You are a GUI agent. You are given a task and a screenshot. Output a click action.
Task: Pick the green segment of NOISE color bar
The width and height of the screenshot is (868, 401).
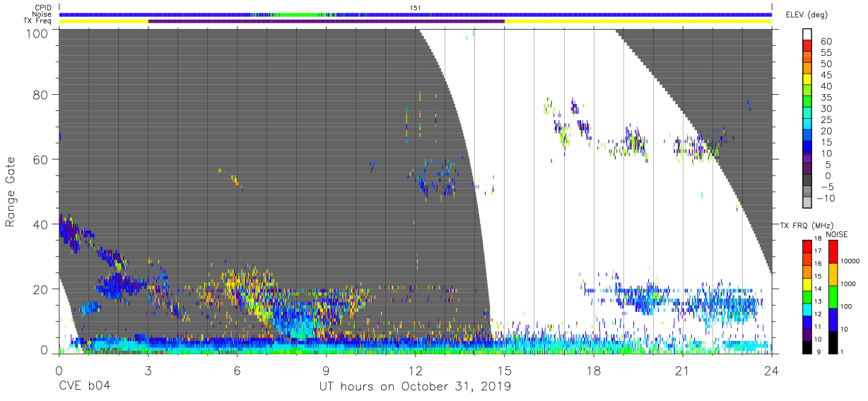click(x=833, y=296)
